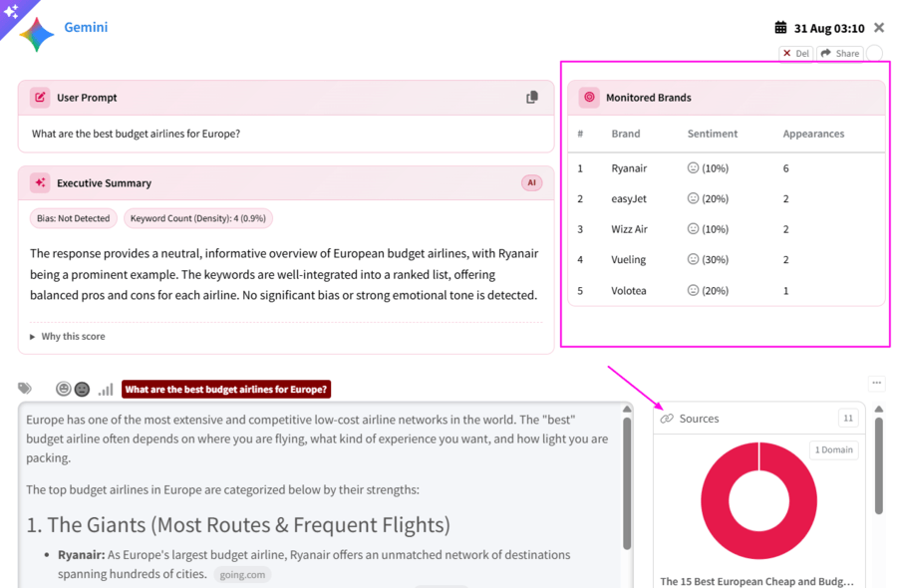Click the heading 1. The Giants
Screen dimensions: 897x588
(238, 524)
